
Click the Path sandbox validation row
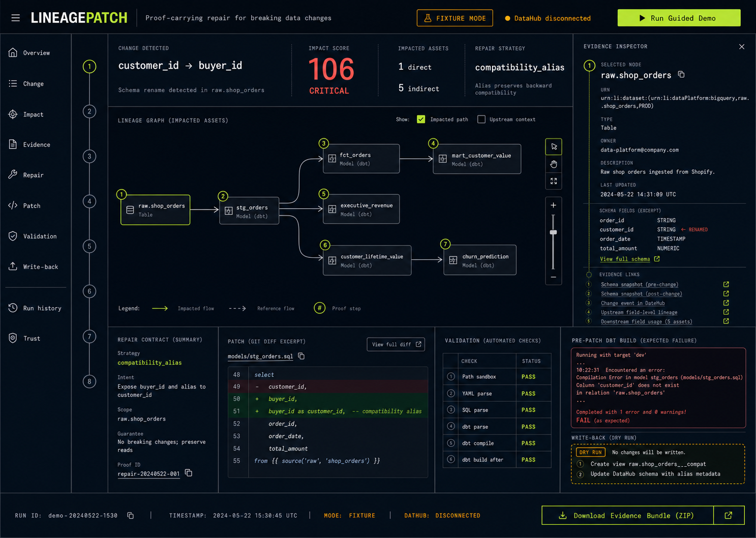497,377
